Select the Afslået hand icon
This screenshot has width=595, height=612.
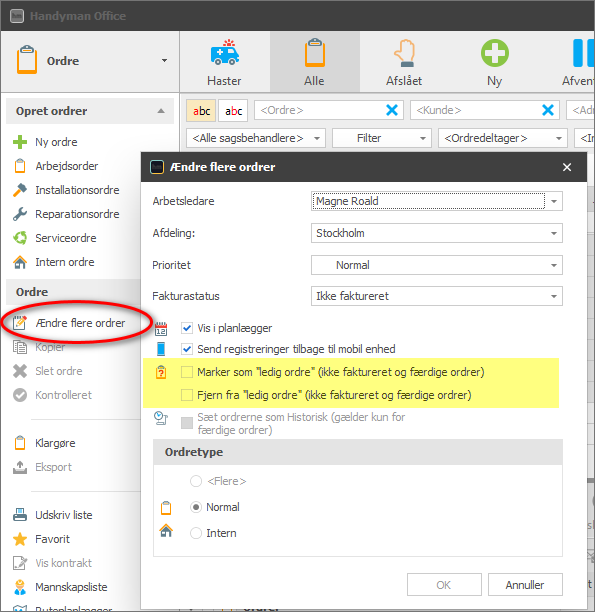pos(404,53)
